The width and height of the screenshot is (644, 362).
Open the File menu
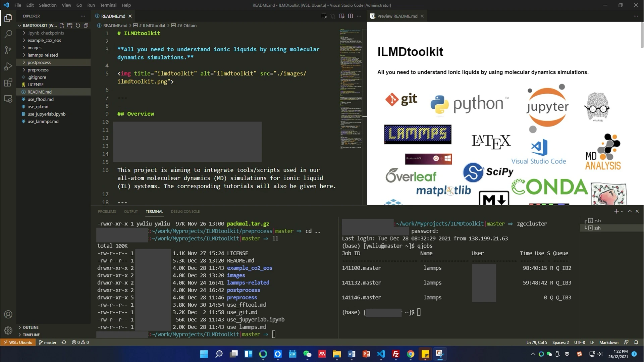point(18,5)
